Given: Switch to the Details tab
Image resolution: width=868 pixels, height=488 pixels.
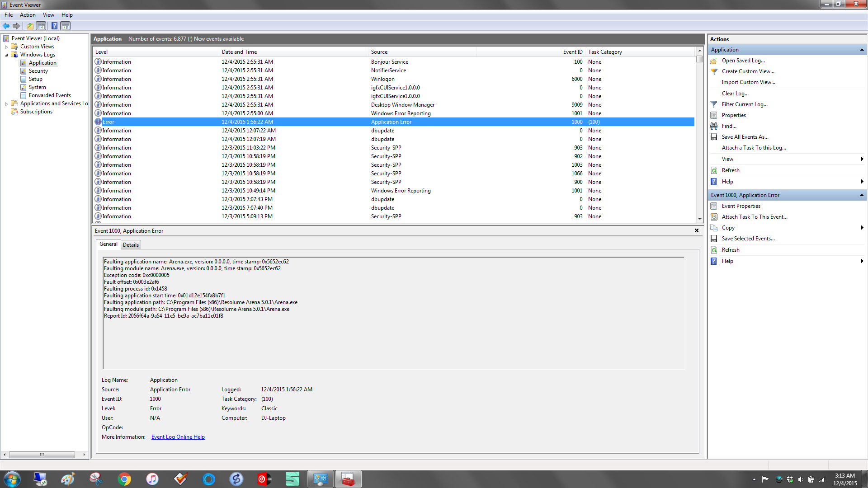Looking at the screenshot, I should [x=131, y=245].
